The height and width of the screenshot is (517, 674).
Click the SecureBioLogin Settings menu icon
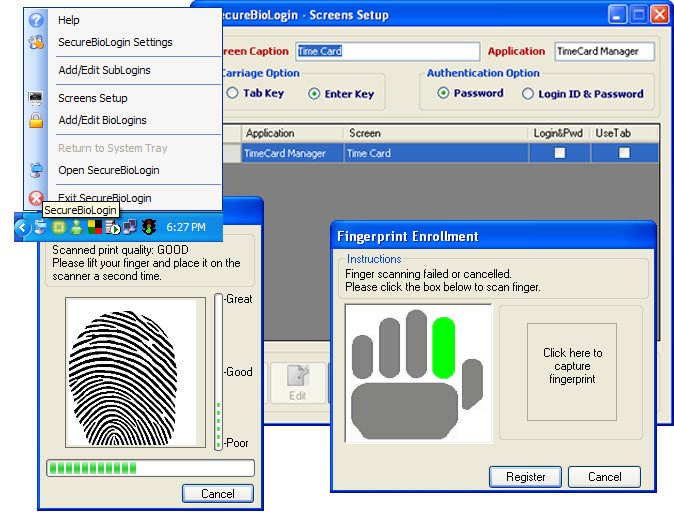tap(36, 42)
